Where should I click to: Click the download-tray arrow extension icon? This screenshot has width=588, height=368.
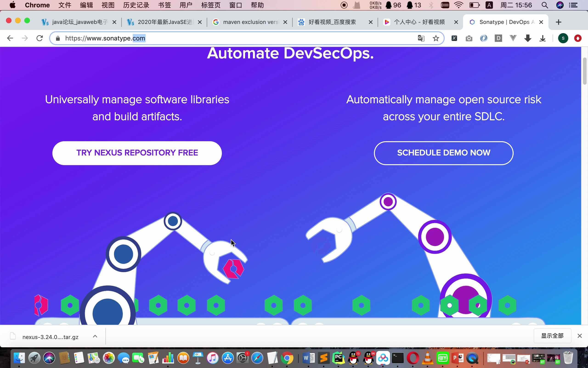coord(543,38)
